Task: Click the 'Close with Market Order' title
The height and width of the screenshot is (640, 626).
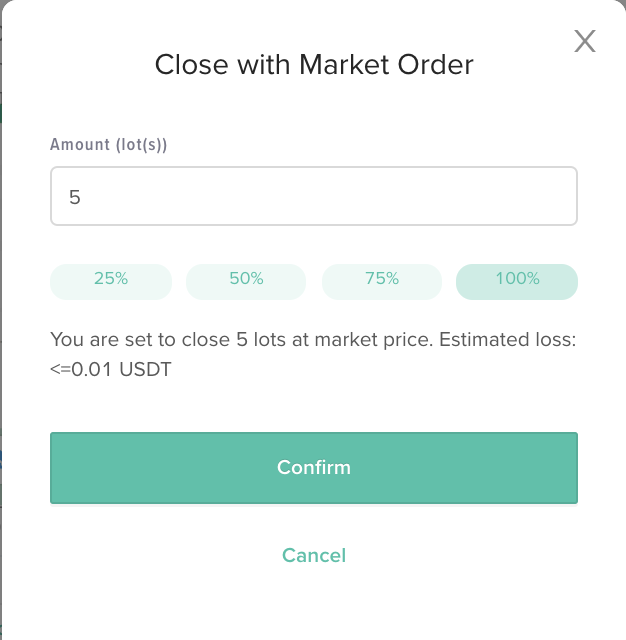Action: tap(314, 65)
